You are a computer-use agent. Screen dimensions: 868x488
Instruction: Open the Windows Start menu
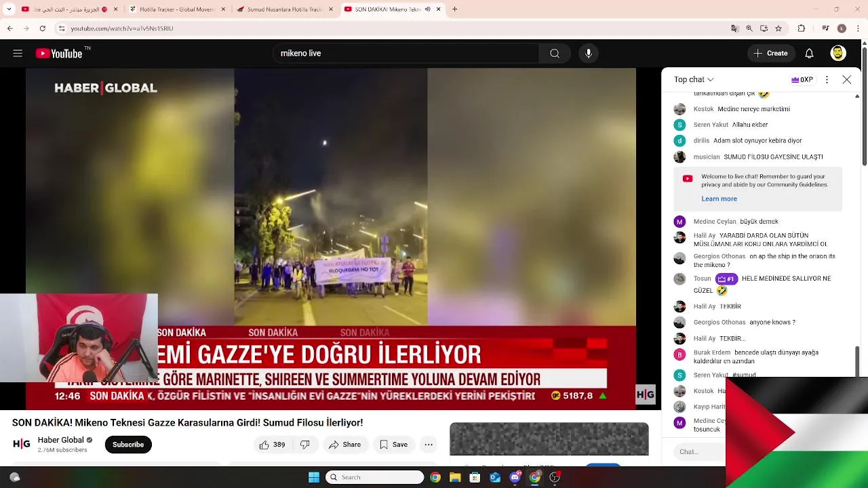[x=314, y=477]
